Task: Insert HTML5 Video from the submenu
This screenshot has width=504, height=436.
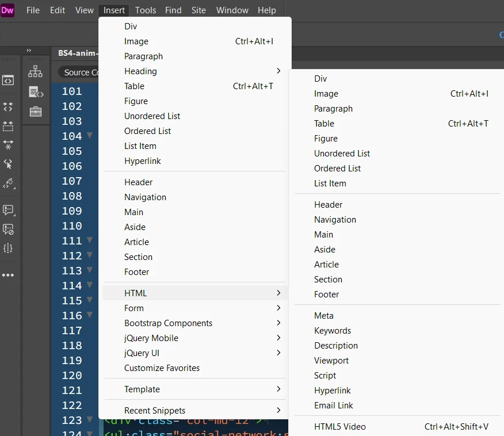Action: (x=398, y=427)
